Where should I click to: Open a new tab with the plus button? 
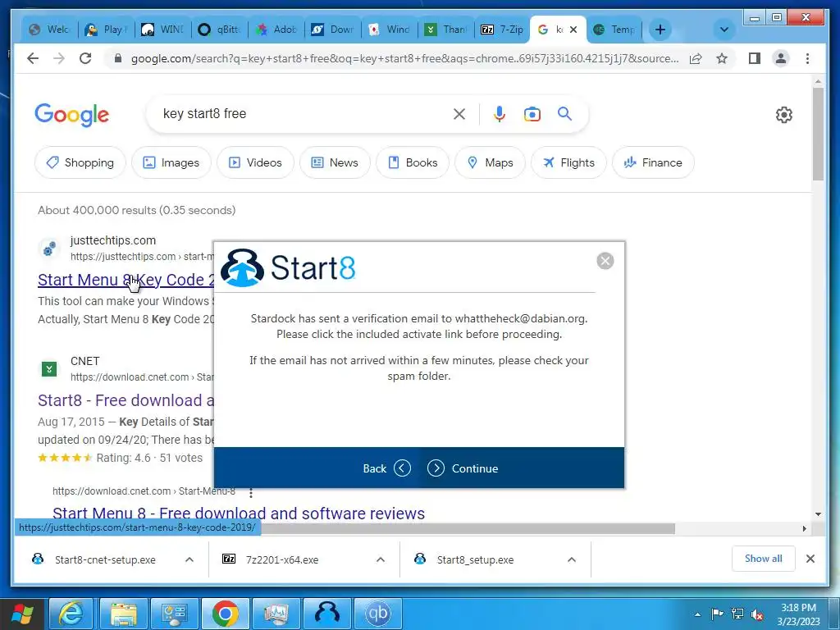tap(660, 30)
